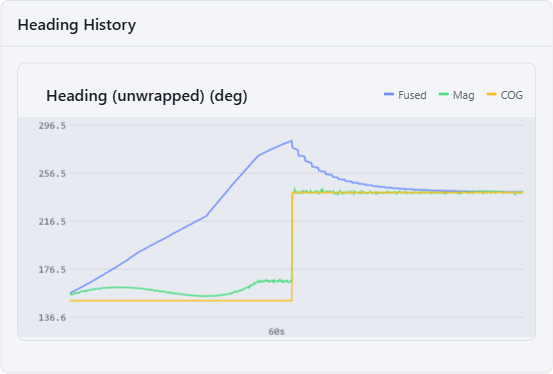Click the 176.5 y-axis tick label

click(x=52, y=270)
